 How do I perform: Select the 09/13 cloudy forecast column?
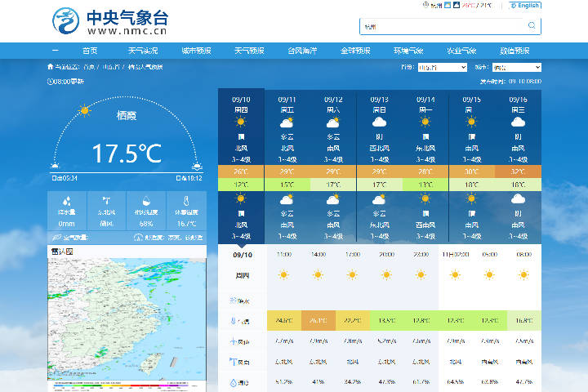[x=379, y=166]
